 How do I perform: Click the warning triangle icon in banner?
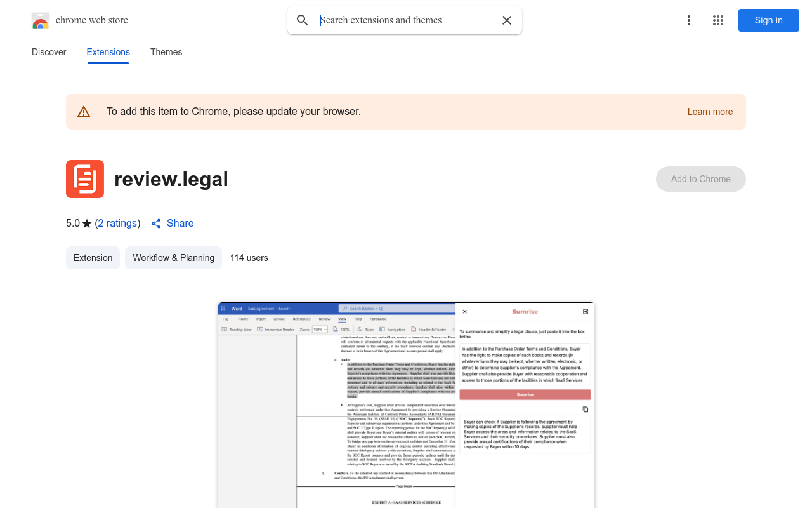(84, 112)
